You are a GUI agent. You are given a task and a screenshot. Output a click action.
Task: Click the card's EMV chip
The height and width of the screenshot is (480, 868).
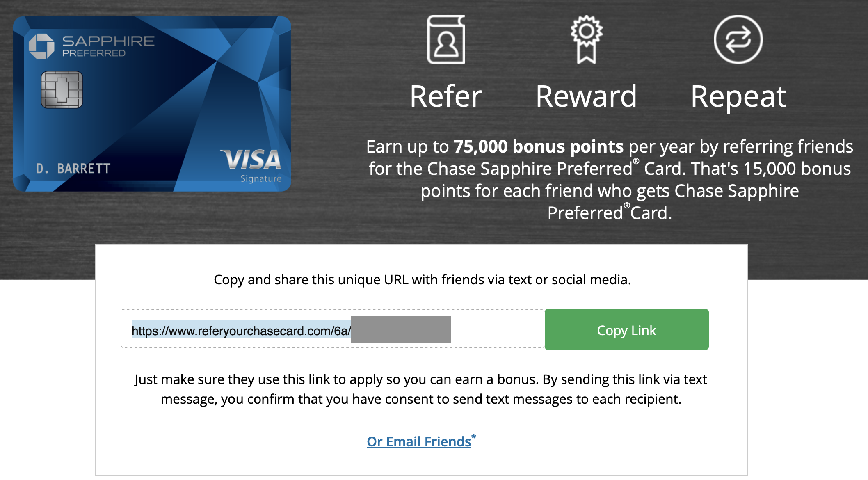coord(62,90)
